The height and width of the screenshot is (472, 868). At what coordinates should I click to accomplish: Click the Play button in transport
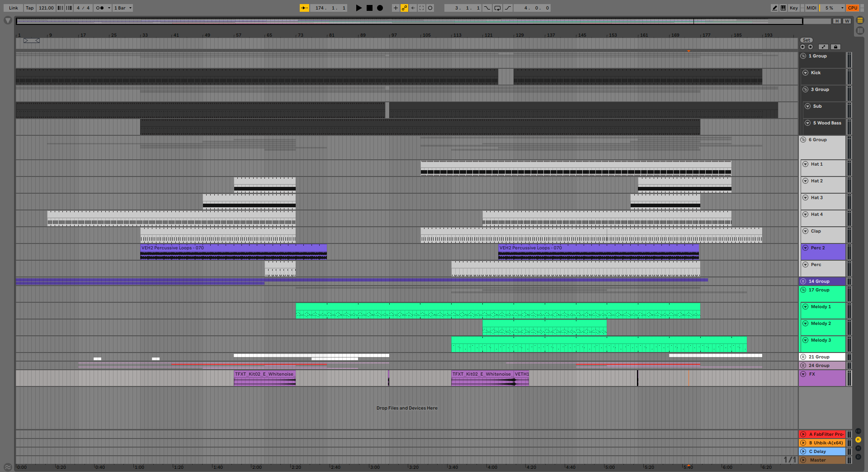pyautogui.click(x=359, y=8)
